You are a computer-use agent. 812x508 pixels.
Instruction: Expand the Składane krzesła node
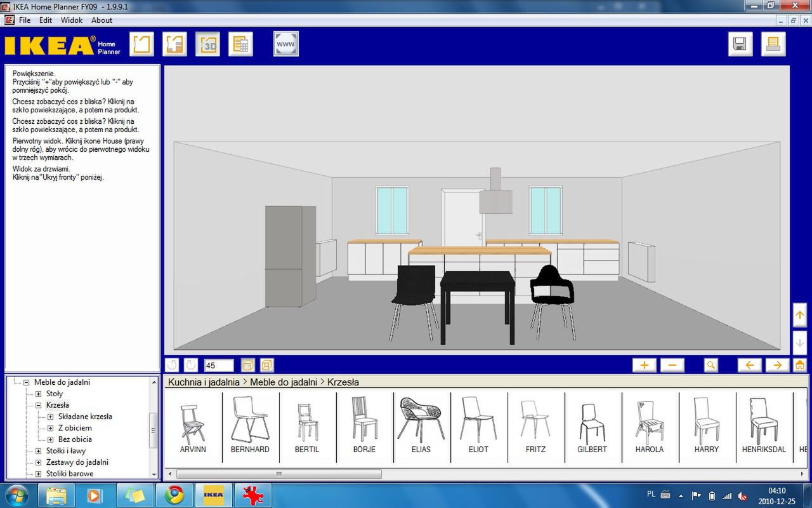tap(51, 417)
